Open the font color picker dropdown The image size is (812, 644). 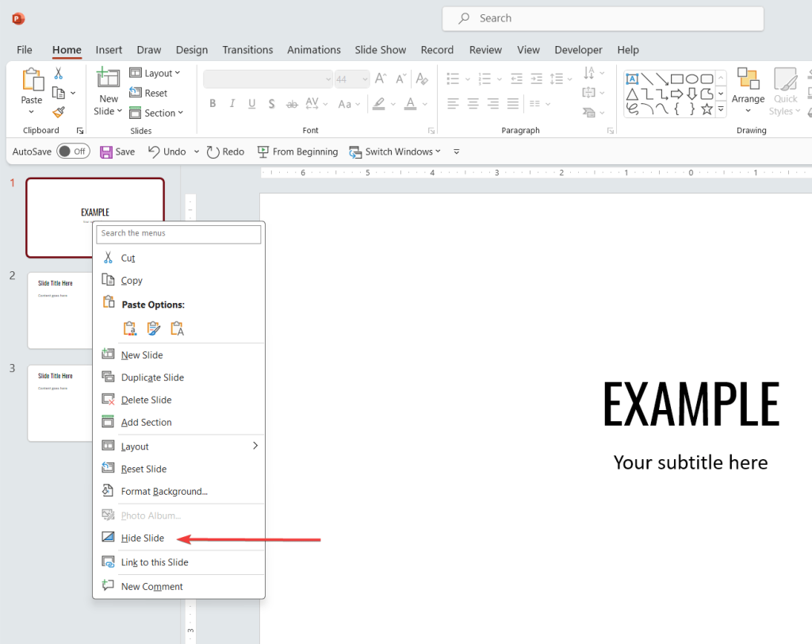[425, 104]
